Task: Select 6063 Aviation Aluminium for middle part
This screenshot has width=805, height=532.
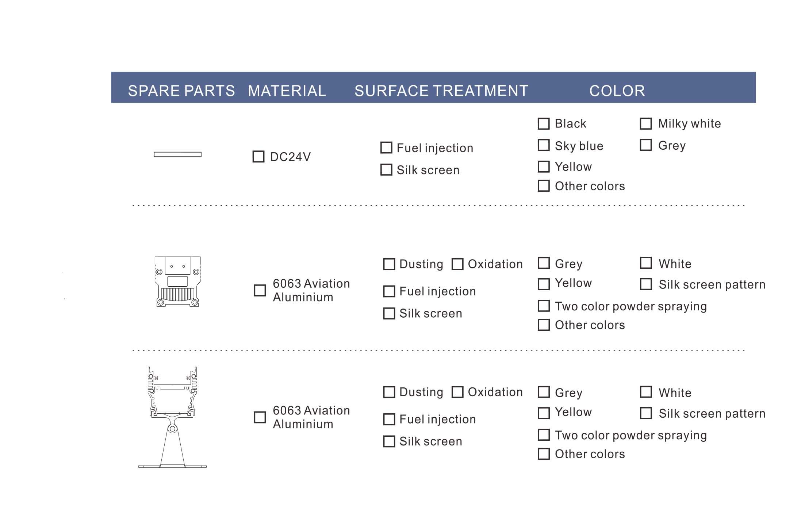Action: tap(260, 291)
